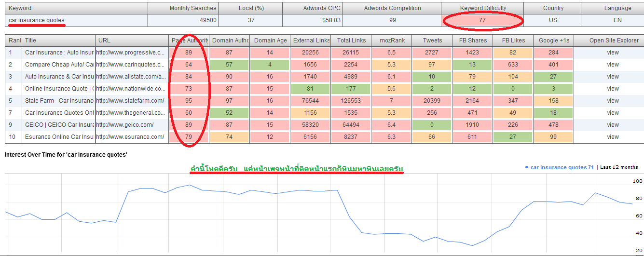Select the Google +1s value 478
This screenshot has height=256, width=644.
(x=553, y=125)
